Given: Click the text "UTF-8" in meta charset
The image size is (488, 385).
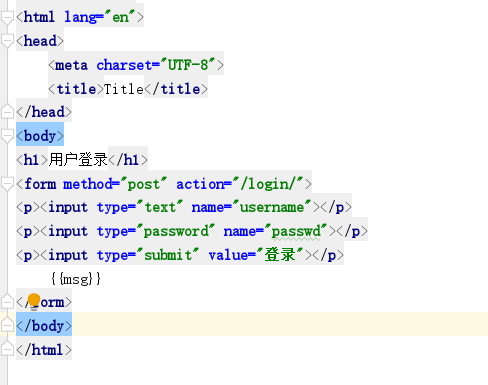Looking at the screenshot, I should 188,65.
